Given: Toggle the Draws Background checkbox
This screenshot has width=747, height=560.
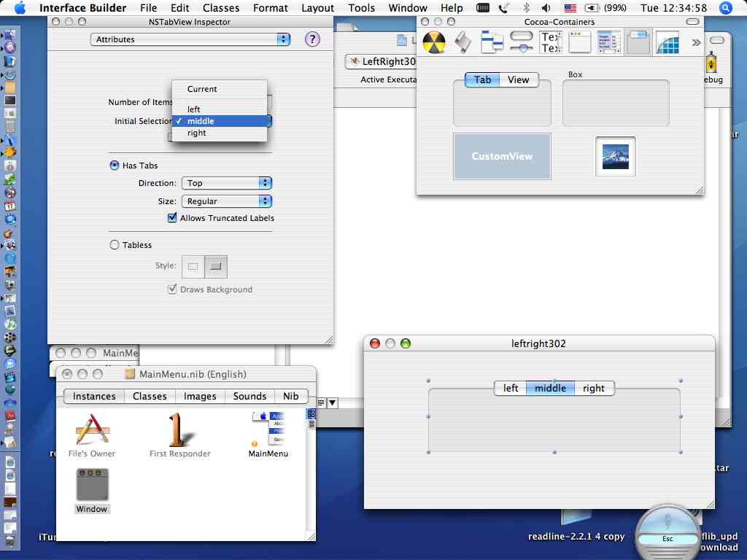Looking at the screenshot, I should pyautogui.click(x=172, y=289).
